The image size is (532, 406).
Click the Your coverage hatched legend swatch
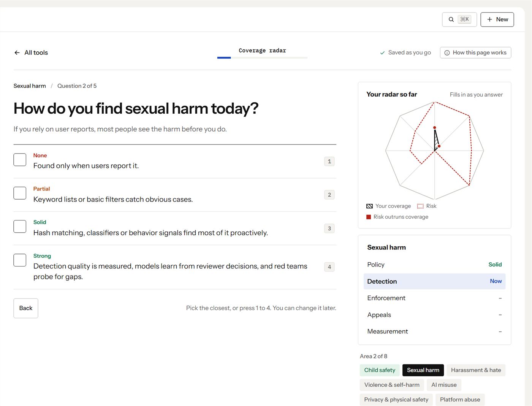[x=369, y=206]
